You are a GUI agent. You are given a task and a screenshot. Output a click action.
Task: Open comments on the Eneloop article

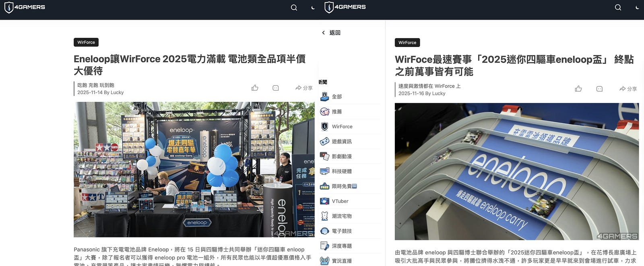click(x=276, y=88)
